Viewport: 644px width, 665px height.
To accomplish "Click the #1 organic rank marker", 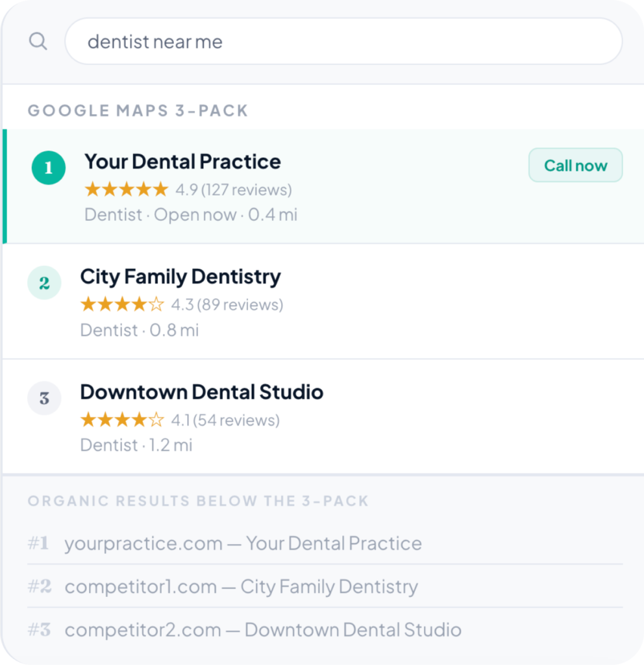I will coord(38,543).
